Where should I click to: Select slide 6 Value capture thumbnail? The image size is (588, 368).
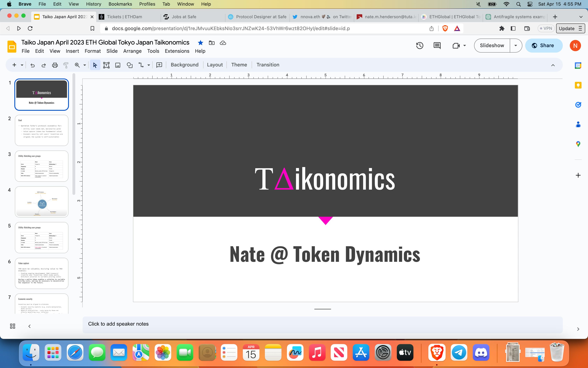[41, 273]
